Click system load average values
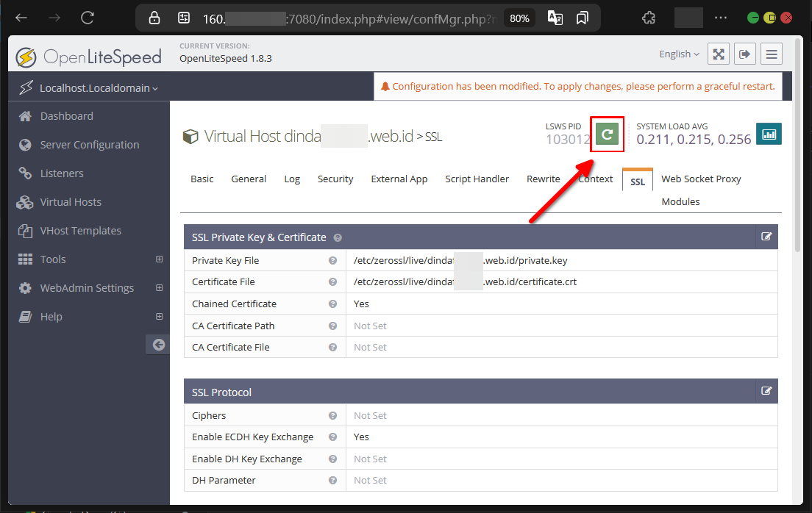Viewport: 812px width, 513px height. pos(694,139)
